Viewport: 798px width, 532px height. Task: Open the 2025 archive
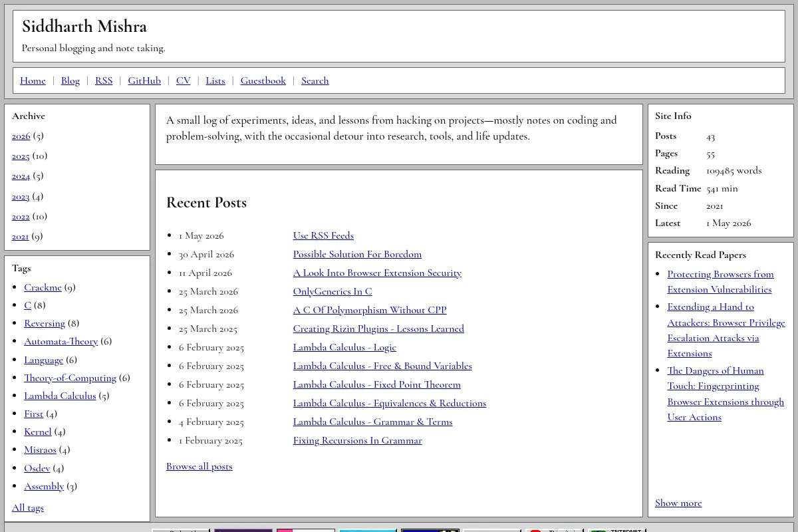pyautogui.click(x=21, y=156)
